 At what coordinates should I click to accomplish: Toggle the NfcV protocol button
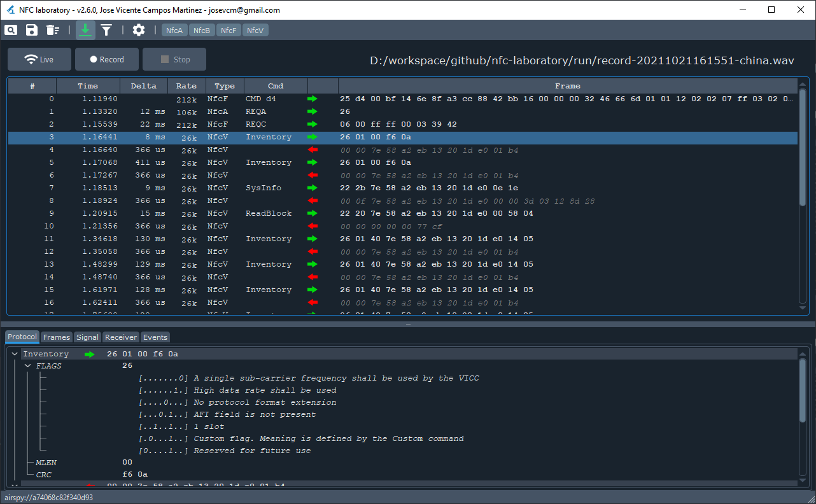(256, 31)
